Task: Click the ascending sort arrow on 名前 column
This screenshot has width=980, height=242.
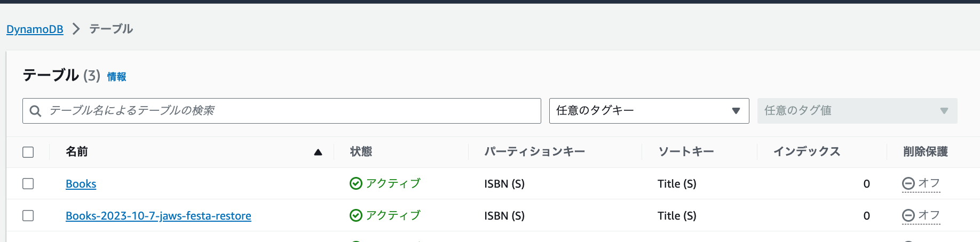Action: pos(318,152)
